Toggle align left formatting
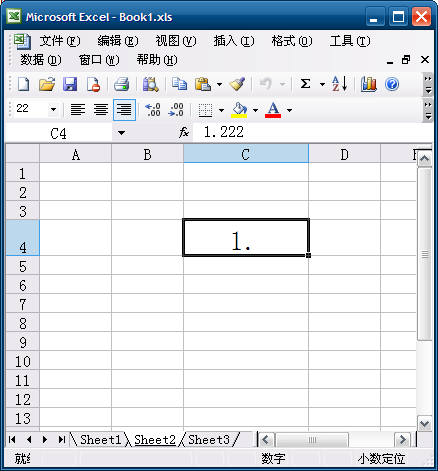Image resolution: width=438 pixels, height=471 pixels. point(78,110)
